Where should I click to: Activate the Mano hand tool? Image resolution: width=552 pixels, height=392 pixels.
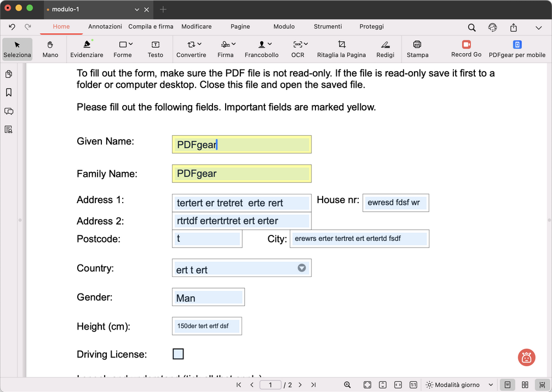click(50, 49)
